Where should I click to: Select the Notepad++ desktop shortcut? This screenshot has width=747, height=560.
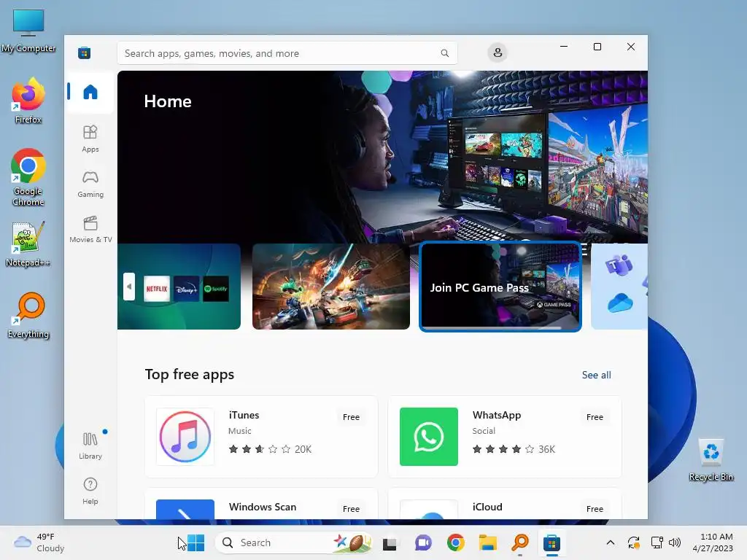(28, 244)
